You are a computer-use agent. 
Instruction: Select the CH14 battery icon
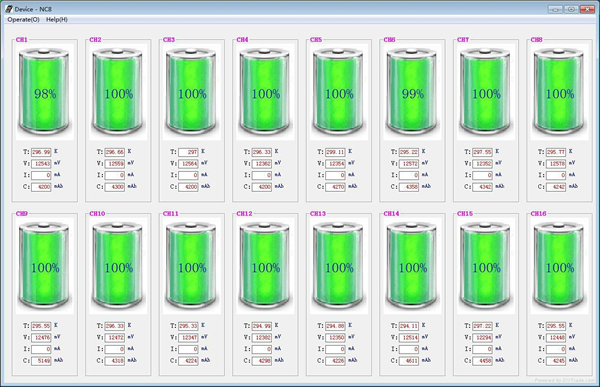412,266
